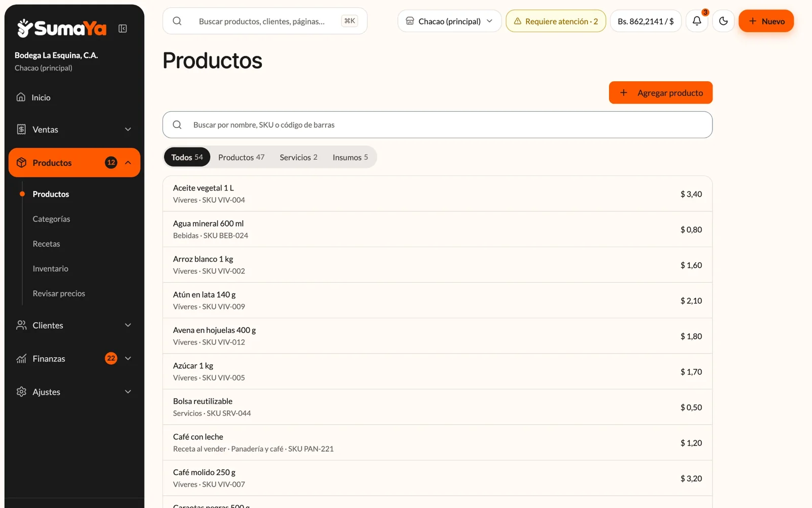Click the Ventas receipt icon
The image size is (812, 508).
[21, 129]
